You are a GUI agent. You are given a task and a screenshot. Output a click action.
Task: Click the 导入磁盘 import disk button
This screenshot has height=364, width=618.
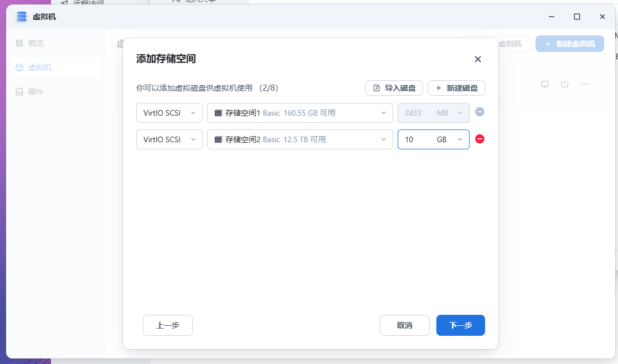point(394,88)
